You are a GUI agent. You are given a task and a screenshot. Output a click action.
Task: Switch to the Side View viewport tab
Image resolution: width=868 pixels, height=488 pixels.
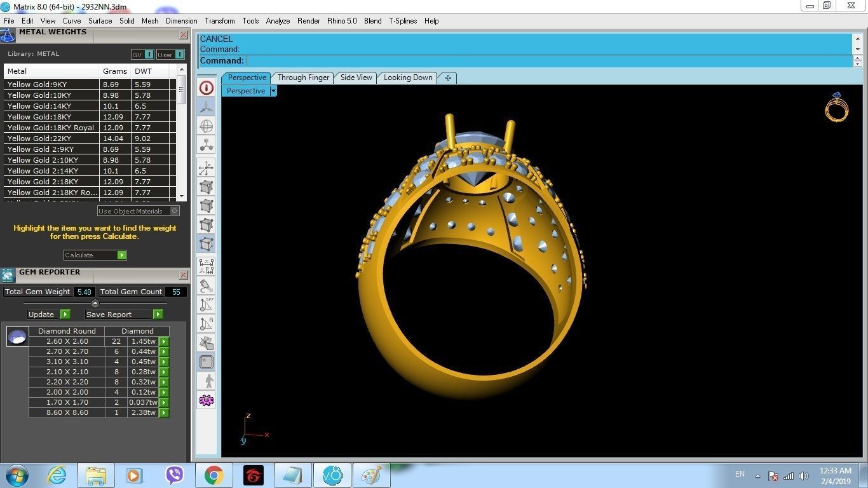coord(356,78)
